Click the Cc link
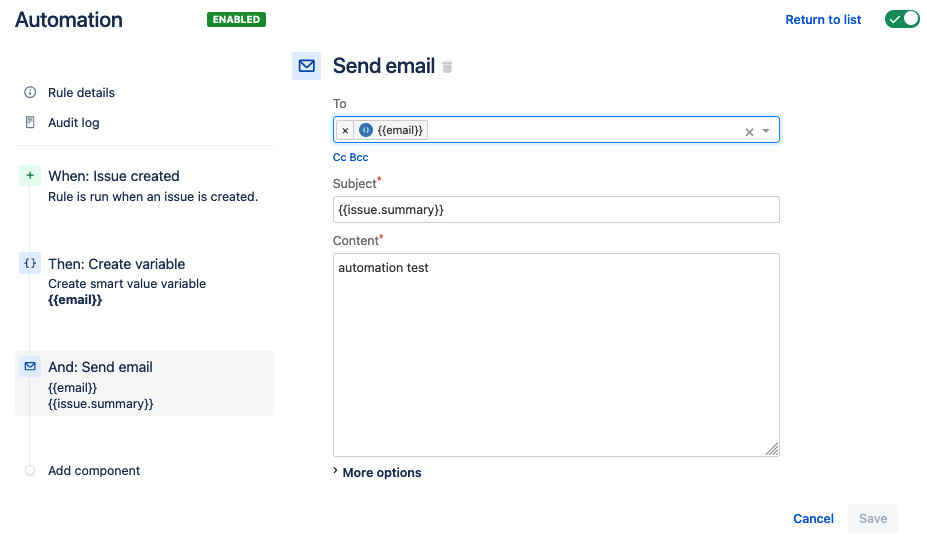 [x=339, y=157]
